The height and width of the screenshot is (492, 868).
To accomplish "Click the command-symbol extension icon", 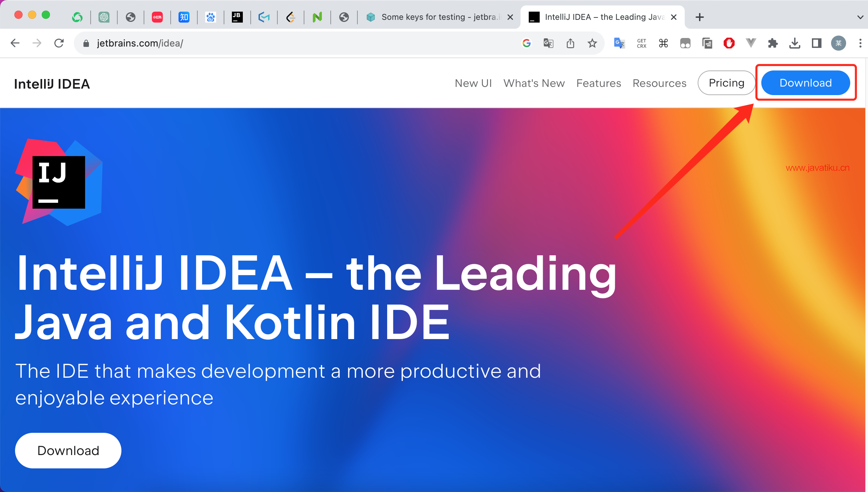I will pos(663,43).
